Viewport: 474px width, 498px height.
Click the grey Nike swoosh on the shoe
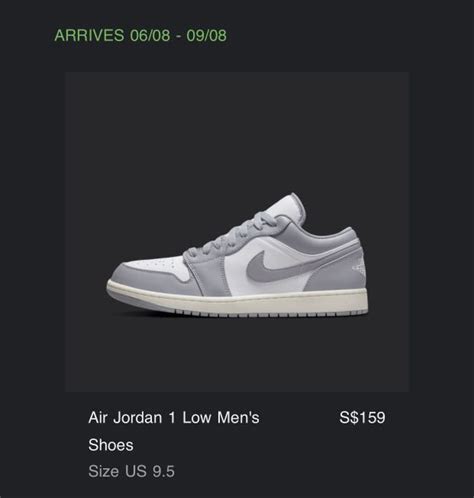pyautogui.click(x=267, y=264)
